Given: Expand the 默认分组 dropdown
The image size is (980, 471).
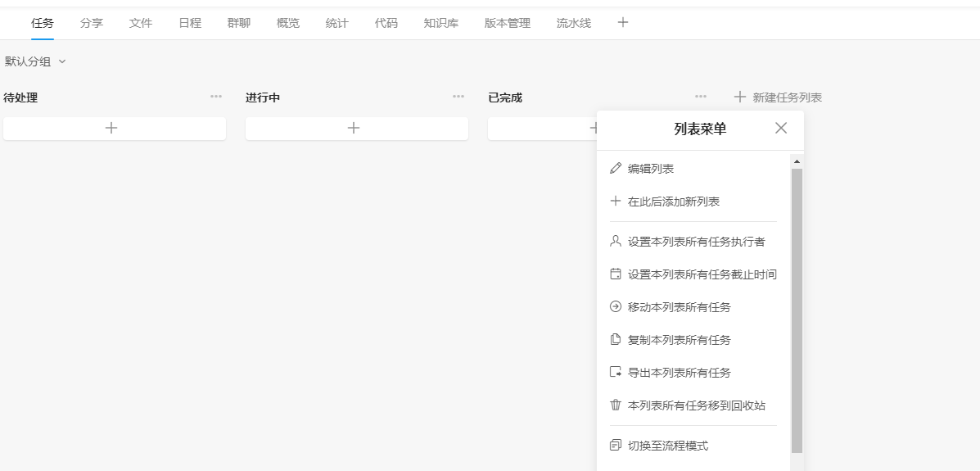Looking at the screenshot, I should 35,61.
